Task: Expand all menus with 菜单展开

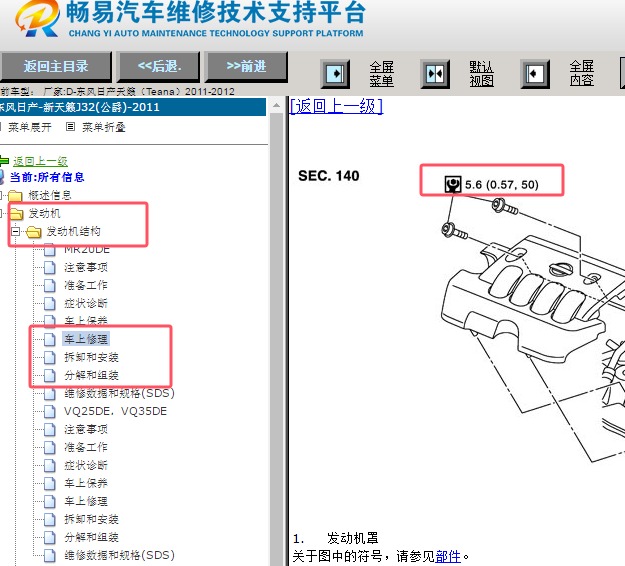Action: [30, 128]
